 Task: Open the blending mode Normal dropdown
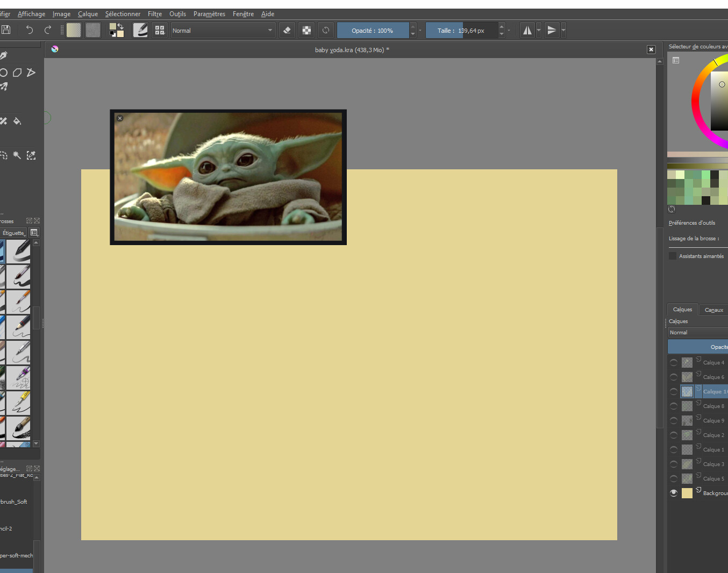223,31
